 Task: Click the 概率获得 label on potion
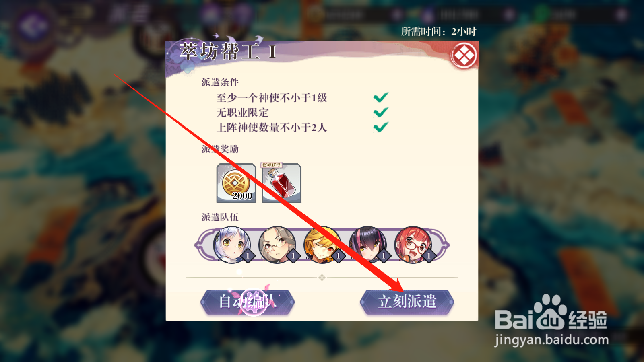coord(272,165)
